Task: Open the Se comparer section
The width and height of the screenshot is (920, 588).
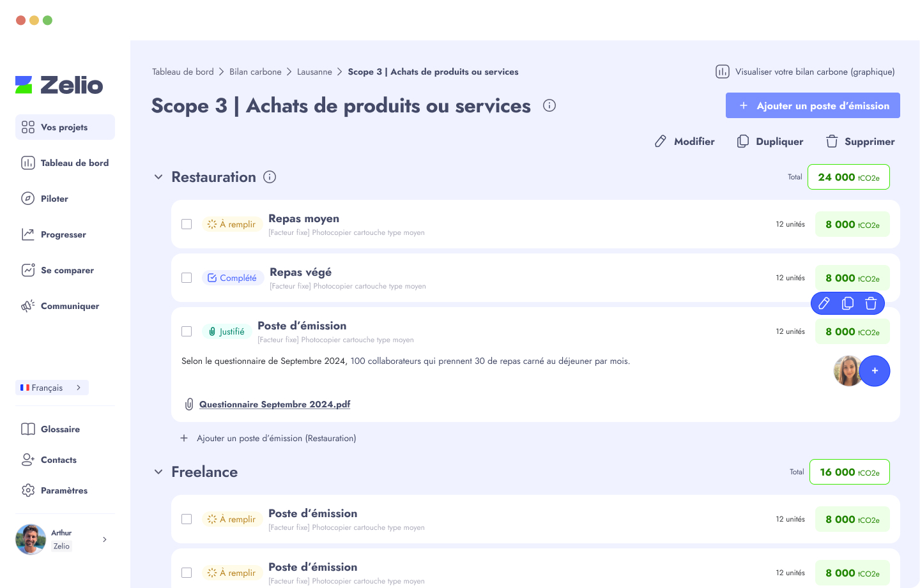Action: click(28, 270)
